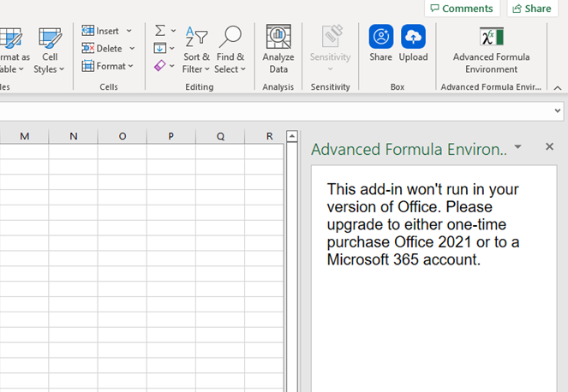Select column O header

point(122,136)
